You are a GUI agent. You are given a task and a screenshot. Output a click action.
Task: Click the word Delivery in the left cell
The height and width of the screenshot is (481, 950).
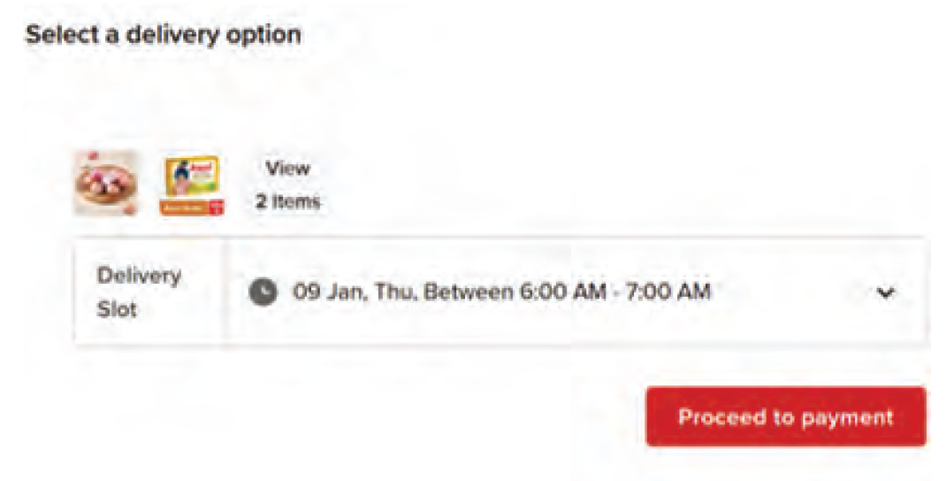click(x=138, y=275)
